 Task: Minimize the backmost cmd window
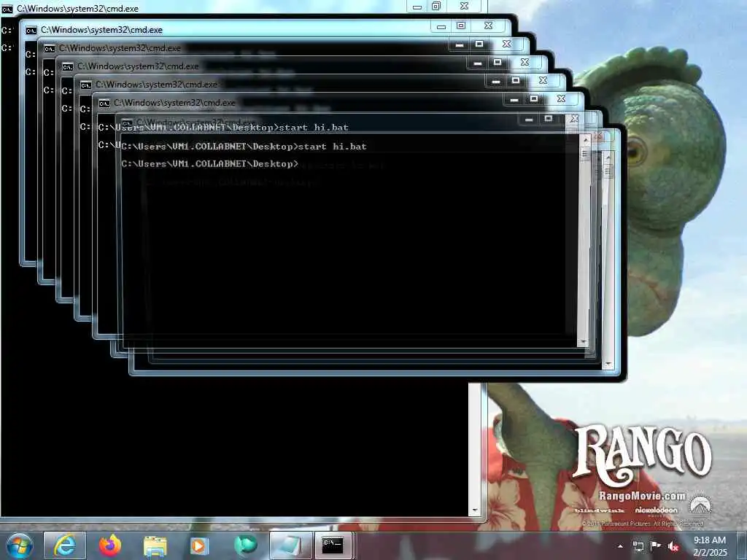(x=417, y=7)
